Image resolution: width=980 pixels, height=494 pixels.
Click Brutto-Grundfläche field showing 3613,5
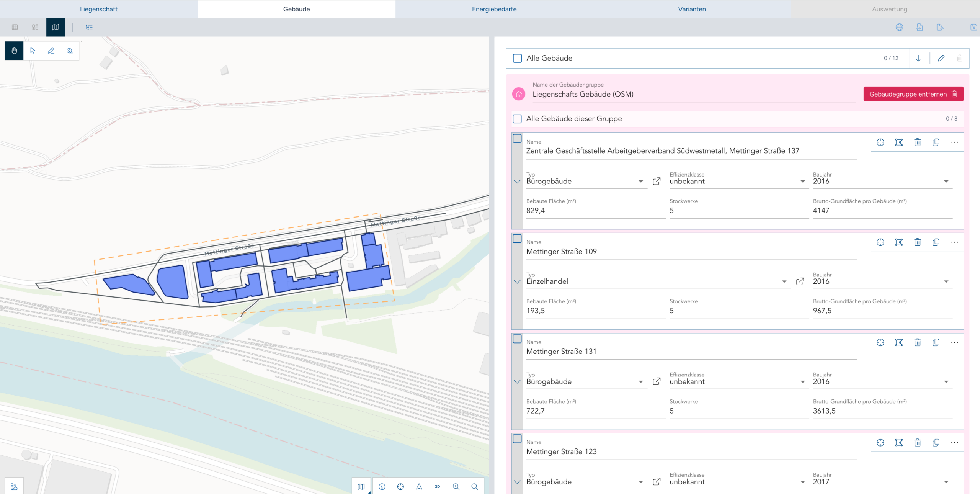pos(882,411)
